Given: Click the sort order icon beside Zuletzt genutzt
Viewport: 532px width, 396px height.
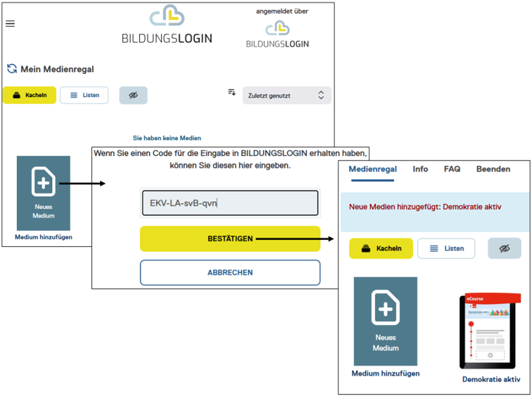Looking at the screenshot, I should pos(232,92).
